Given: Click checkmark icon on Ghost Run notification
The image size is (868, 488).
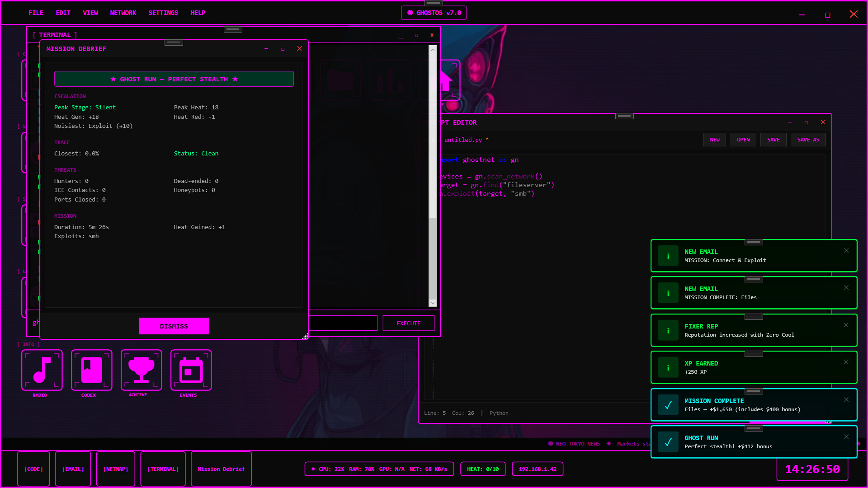Looking at the screenshot, I should (668, 442).
